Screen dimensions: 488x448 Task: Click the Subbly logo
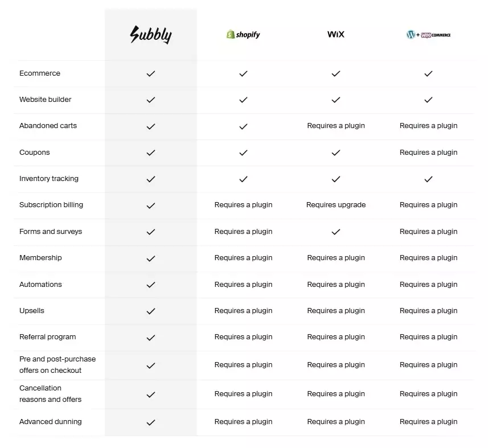150,35
